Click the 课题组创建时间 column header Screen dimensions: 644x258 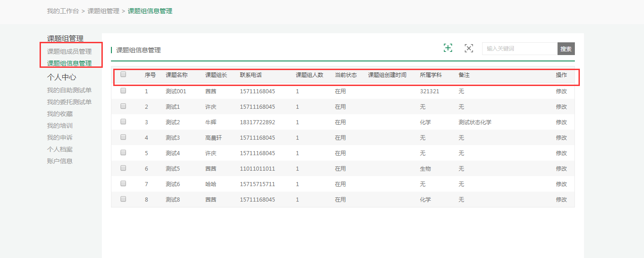387,75
